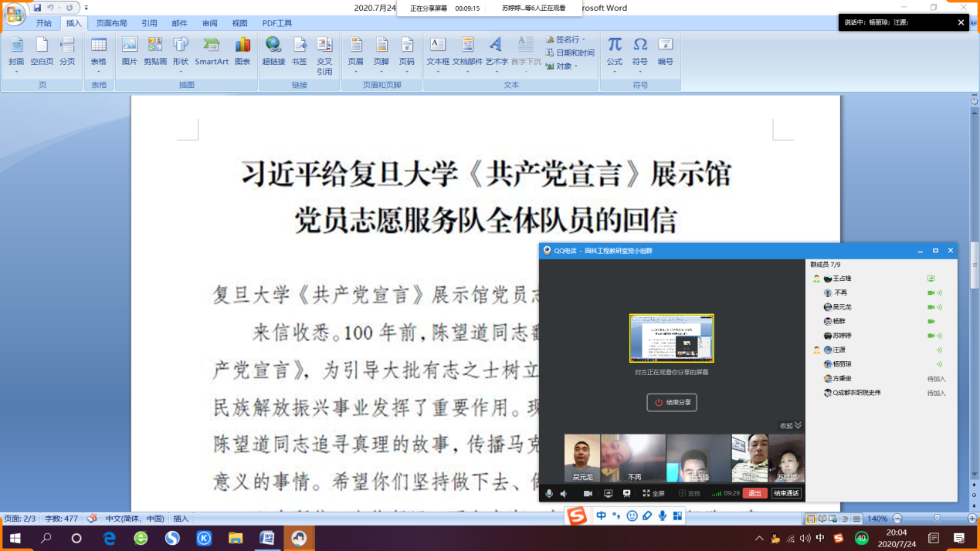Open the 艺术字 WordArt gallery
Viewport: 980px width, 551px height.
(x=497, y=54)
